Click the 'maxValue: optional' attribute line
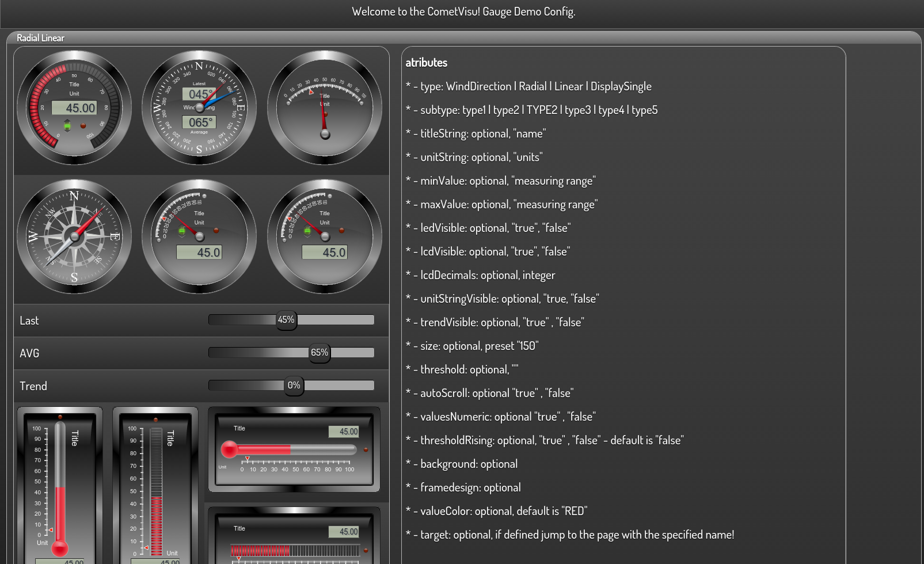 pyautogui.click(x=501, y=204)
